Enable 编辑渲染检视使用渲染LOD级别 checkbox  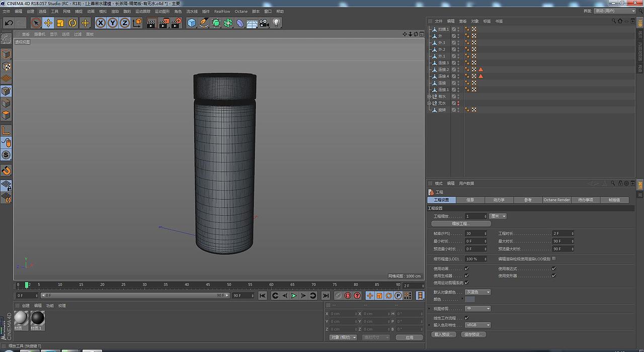click(x=554, y=259)
